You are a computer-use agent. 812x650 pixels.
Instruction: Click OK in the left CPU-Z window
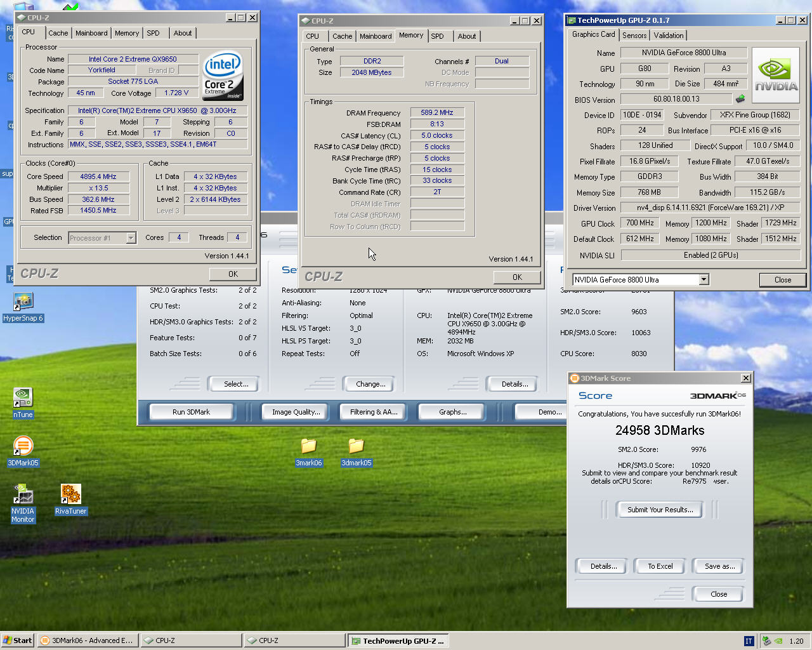pos(233,274)
